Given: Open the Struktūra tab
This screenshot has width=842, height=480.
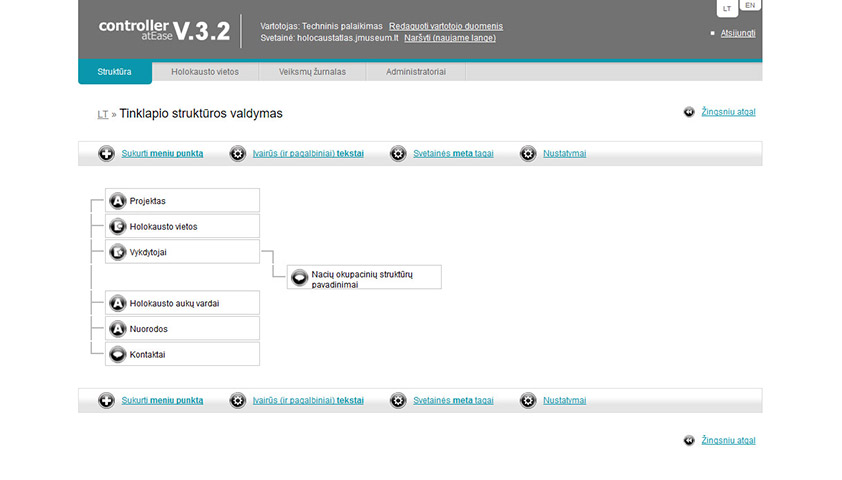Looking at the screenshot, I should (115, 72).
